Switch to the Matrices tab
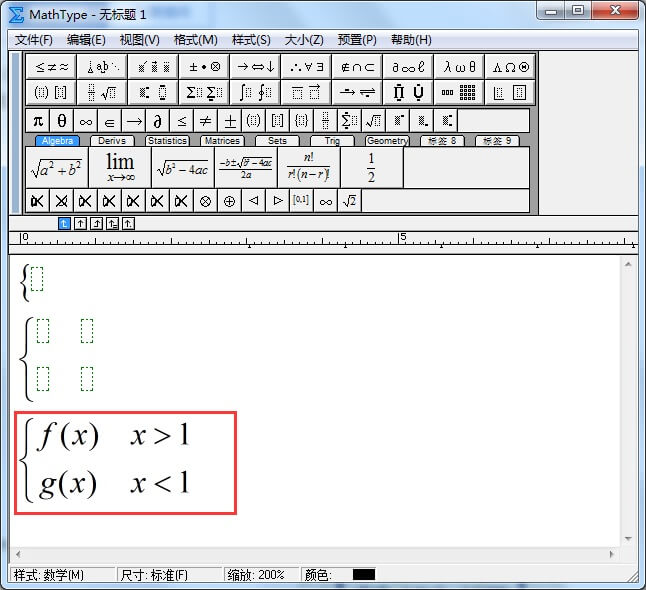Viewport: 646px width, 590px height. (x=221, y=141)
